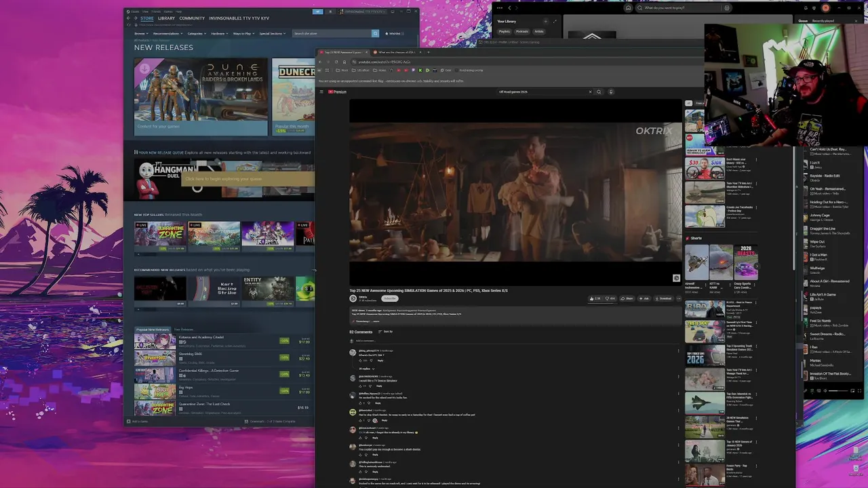Image resolution: width=868 pixels, height=488 pixels.
Task: Click the YouTube search magnifier button
Action: point(599,91)
